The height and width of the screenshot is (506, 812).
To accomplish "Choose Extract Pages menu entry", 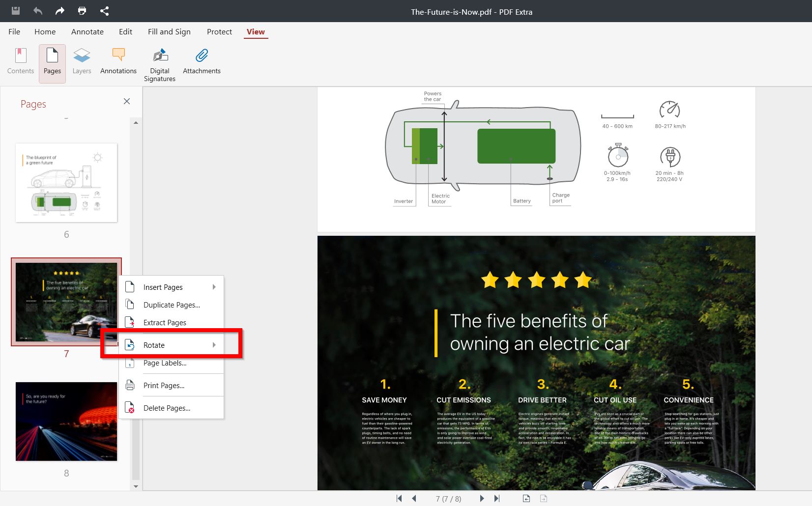I will tap(171, 322).
